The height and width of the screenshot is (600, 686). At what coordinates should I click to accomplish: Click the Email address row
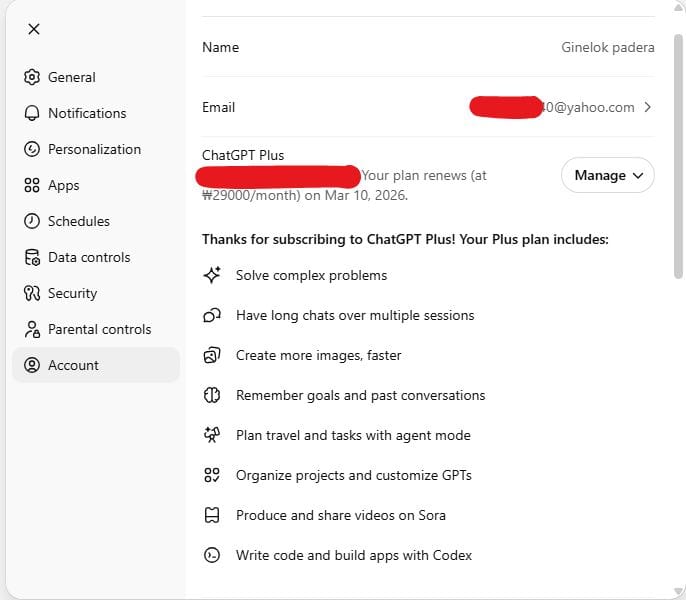pyautogui.click(x=428, y=107)
